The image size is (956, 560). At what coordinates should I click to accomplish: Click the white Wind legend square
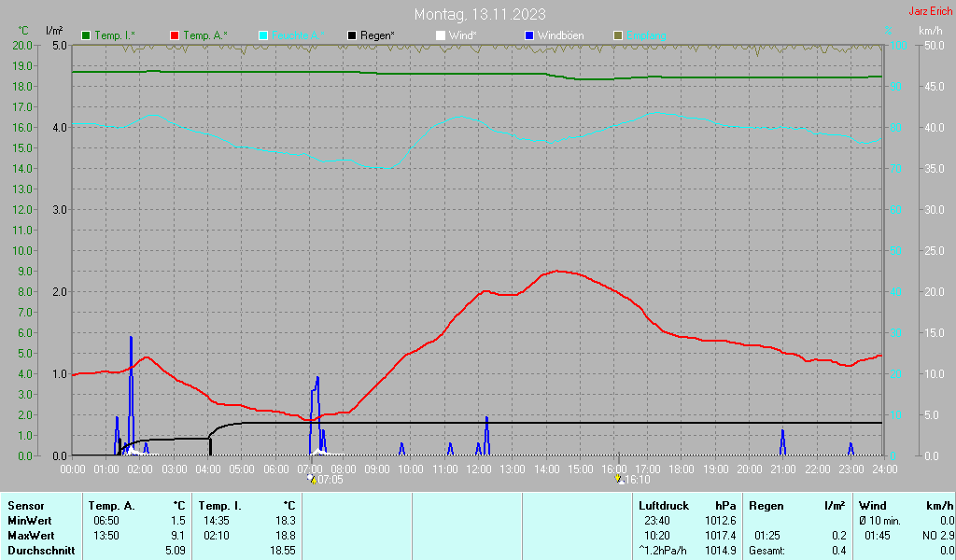coord(441,36)
